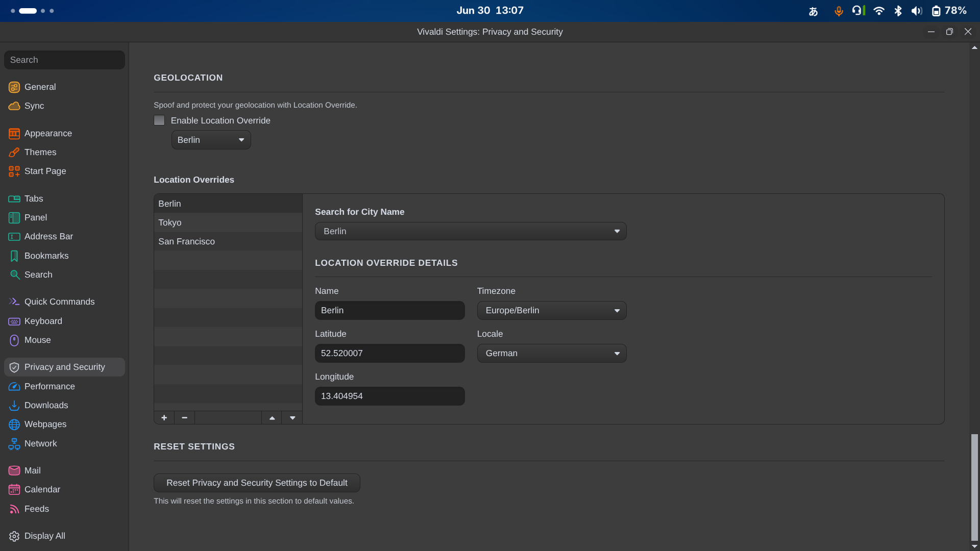Open Bookmarks ribbon icon
The width and height of the screenshot is (980, 551).
pyautogui.click(x=14, y=256)
